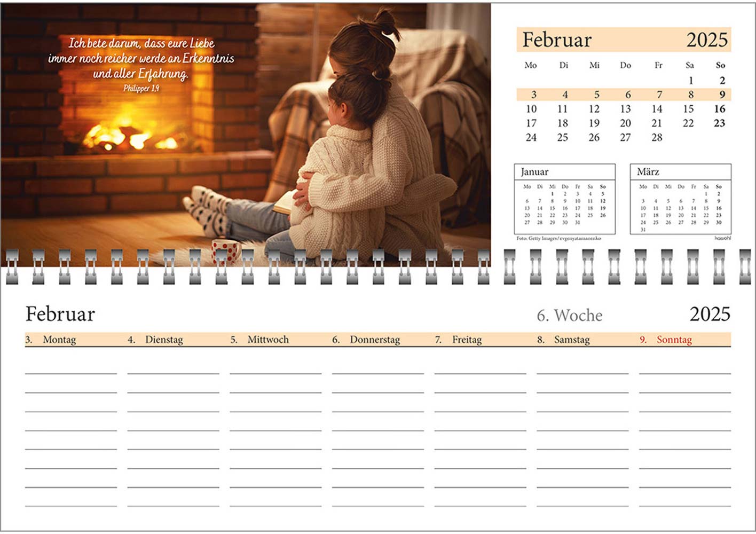Click the 'Januar' mini calendar title

coord(534,172)
